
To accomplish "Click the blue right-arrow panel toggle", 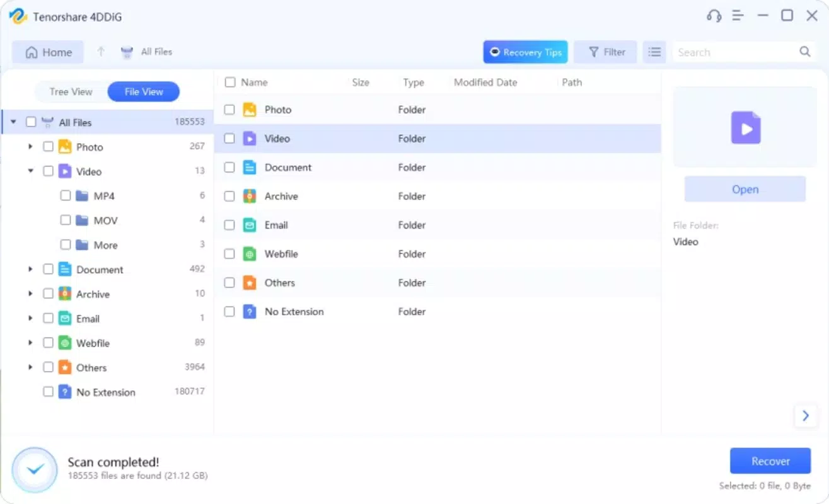I will [805, 415].
